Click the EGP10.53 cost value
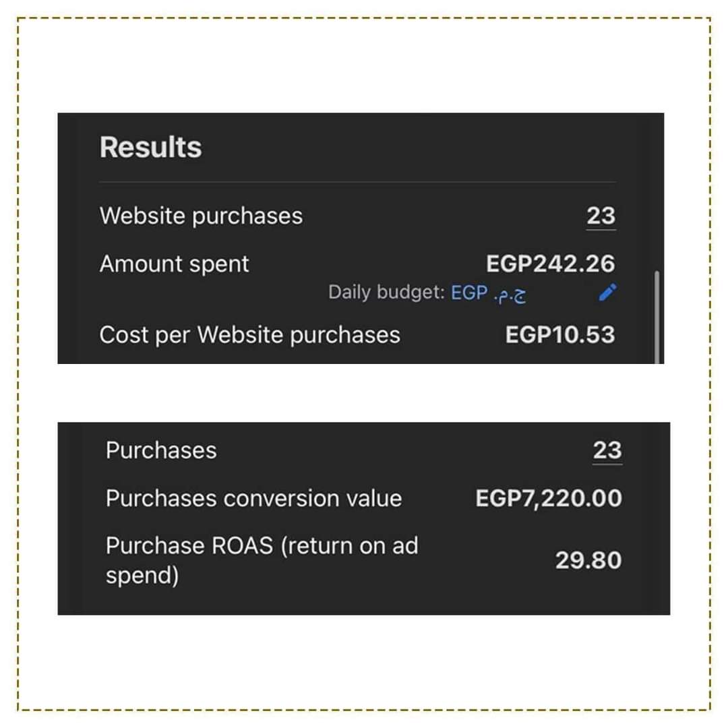This screenshot has height=728, width=728. (x=560, y=335)
